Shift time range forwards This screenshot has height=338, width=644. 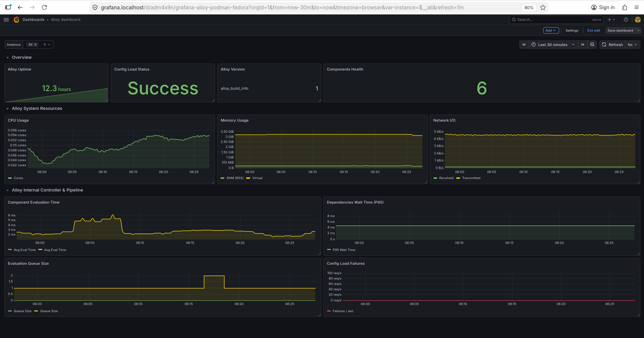[x=583, y=44]
